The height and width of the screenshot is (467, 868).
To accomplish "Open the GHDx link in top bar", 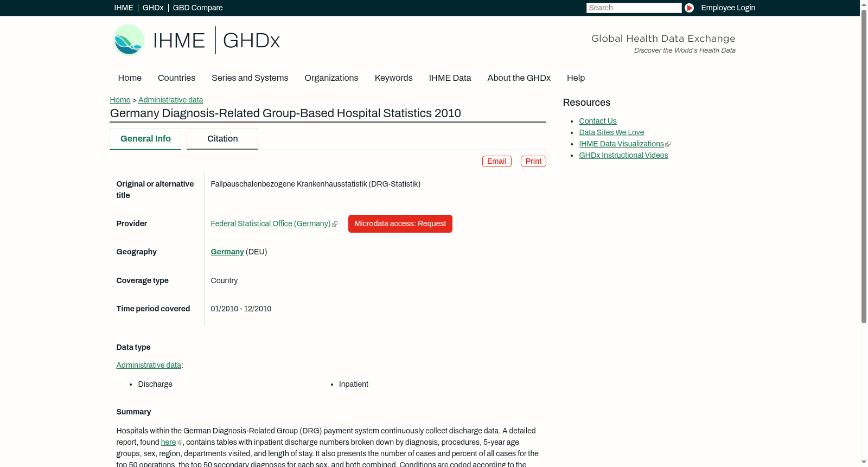I will pos(153,8).
